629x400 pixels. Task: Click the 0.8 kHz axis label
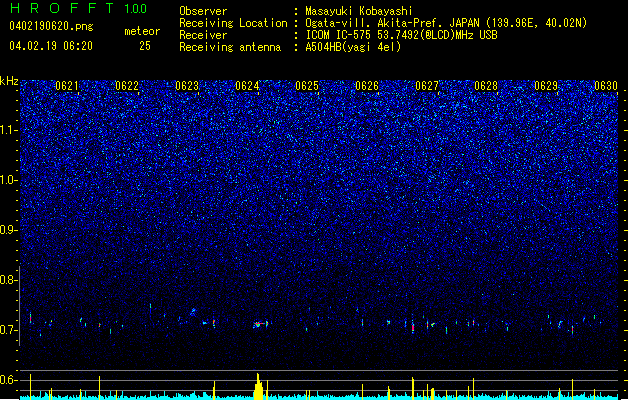[x=8, y=280]
